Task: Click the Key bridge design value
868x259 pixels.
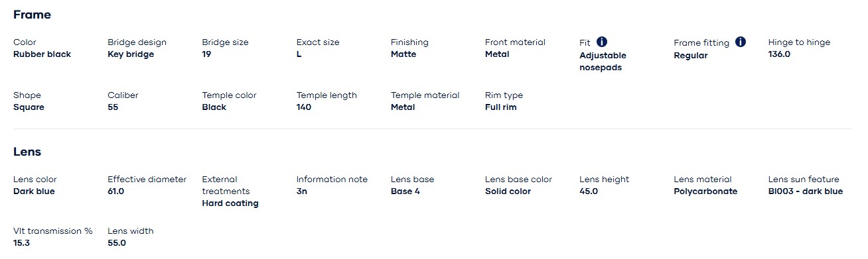Action: 131,54
